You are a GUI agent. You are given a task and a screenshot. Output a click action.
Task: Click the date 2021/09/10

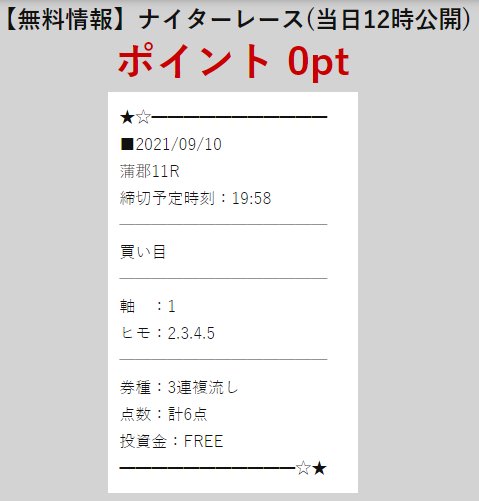point(179,145)
